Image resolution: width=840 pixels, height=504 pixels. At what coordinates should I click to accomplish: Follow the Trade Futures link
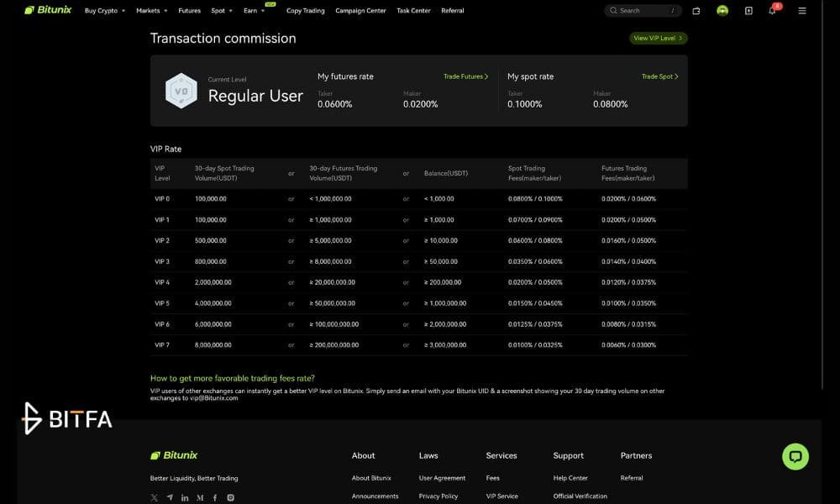(x=465, y=76)
